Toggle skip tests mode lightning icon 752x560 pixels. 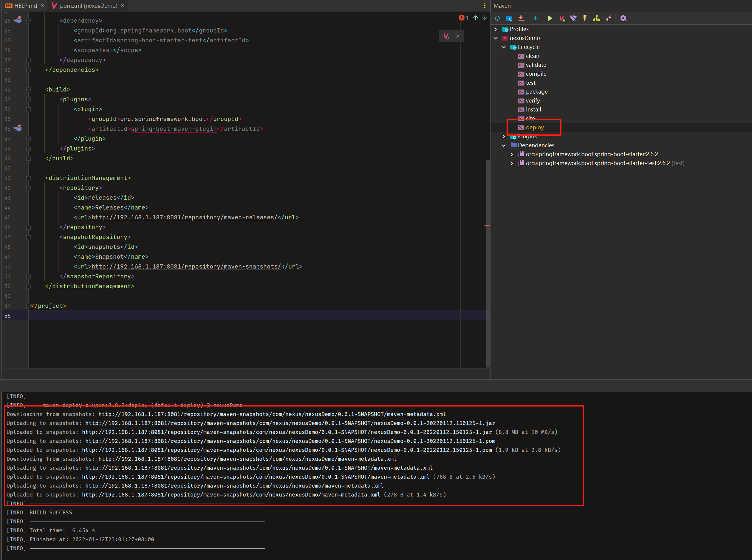coord(585,18)
